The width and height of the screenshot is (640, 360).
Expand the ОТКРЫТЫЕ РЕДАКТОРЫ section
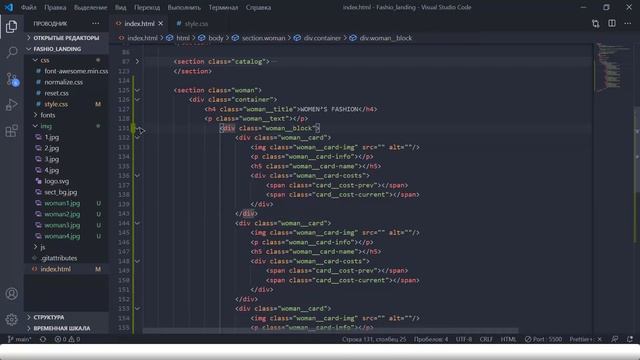pos(66,38)
